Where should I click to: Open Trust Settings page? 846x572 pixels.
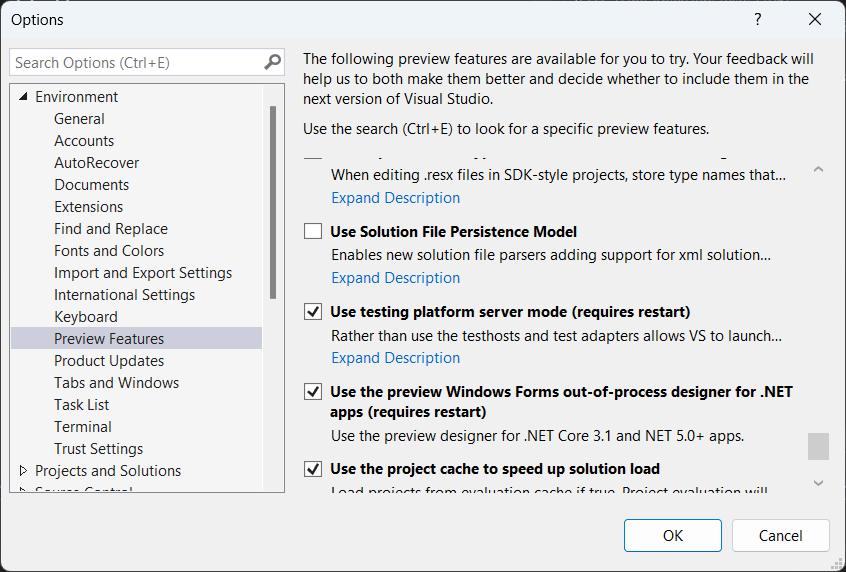tap(99, 449)
